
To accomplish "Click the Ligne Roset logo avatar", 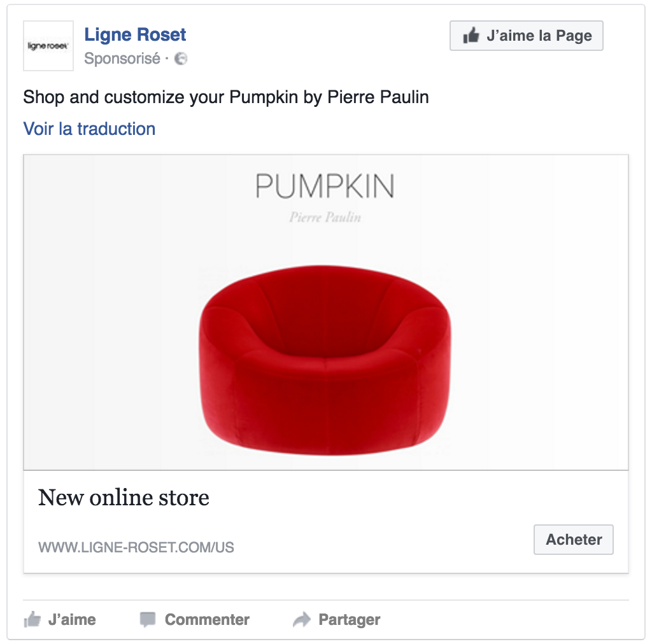I will click(48, 46).
